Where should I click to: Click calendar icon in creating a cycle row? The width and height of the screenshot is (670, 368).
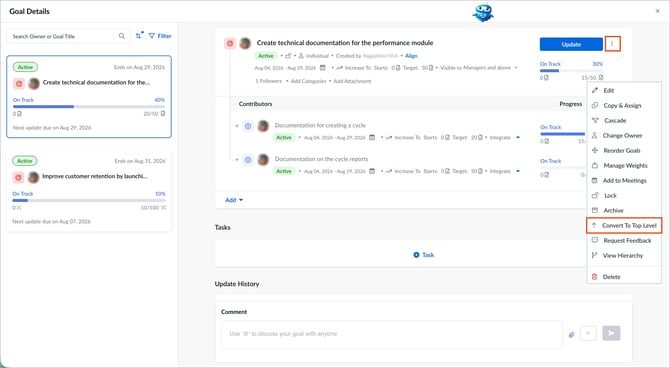click(372, 137)
